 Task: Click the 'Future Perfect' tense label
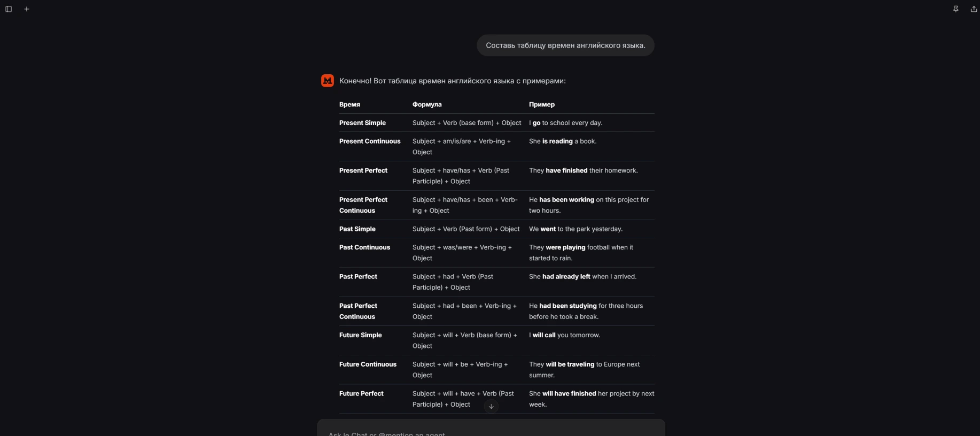(361, 394)
